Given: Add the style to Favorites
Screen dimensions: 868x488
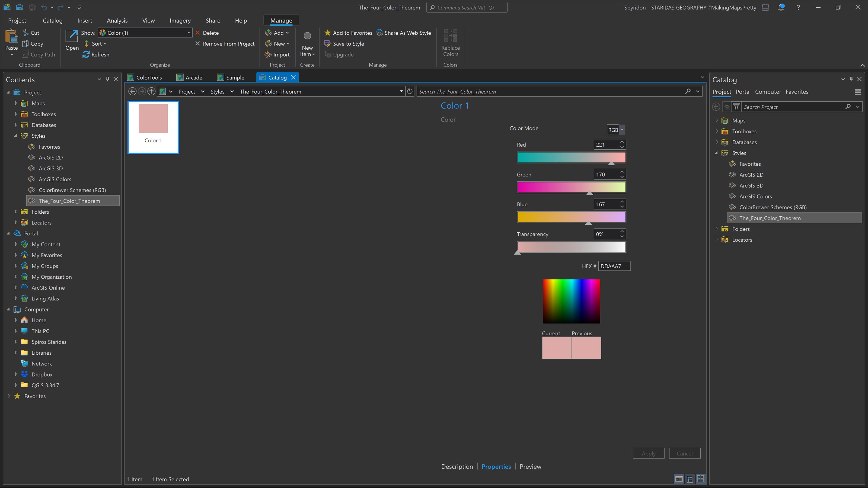Looking at the screenshot, I should 348,33.
